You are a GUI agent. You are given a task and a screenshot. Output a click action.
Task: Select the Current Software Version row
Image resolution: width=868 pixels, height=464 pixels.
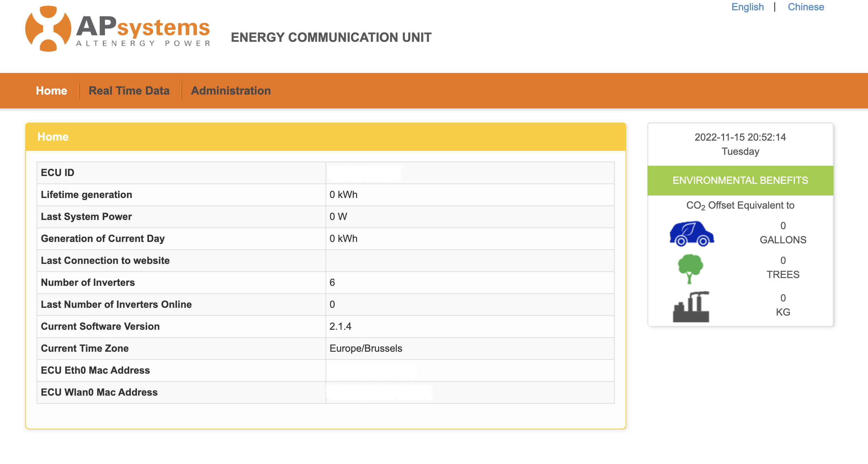100,326
